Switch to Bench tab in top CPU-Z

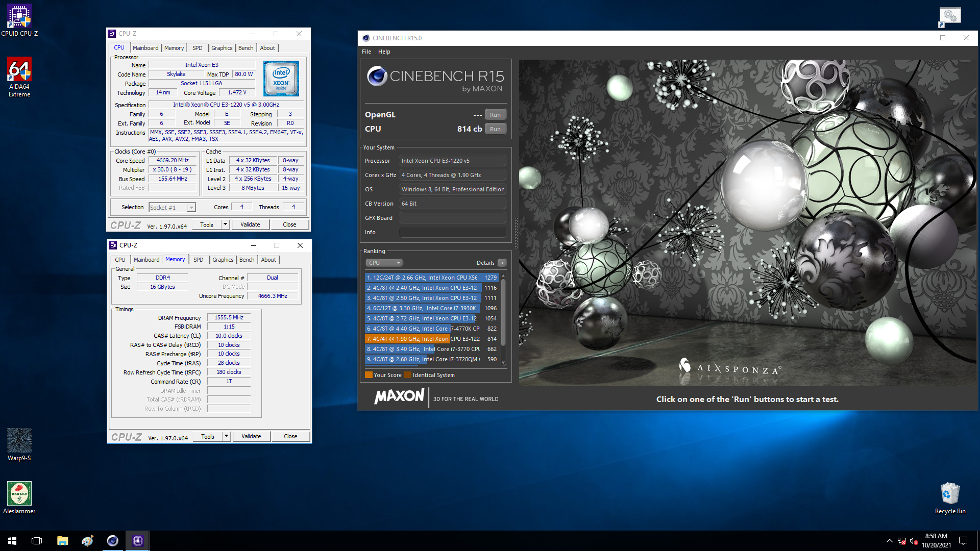point(246,48)
